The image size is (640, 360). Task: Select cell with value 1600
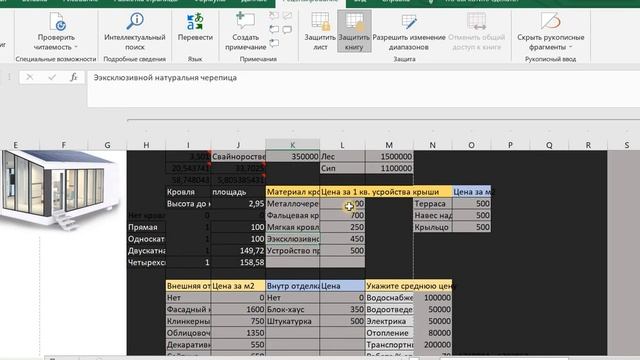pyautogui.click(x=238, y=309)
